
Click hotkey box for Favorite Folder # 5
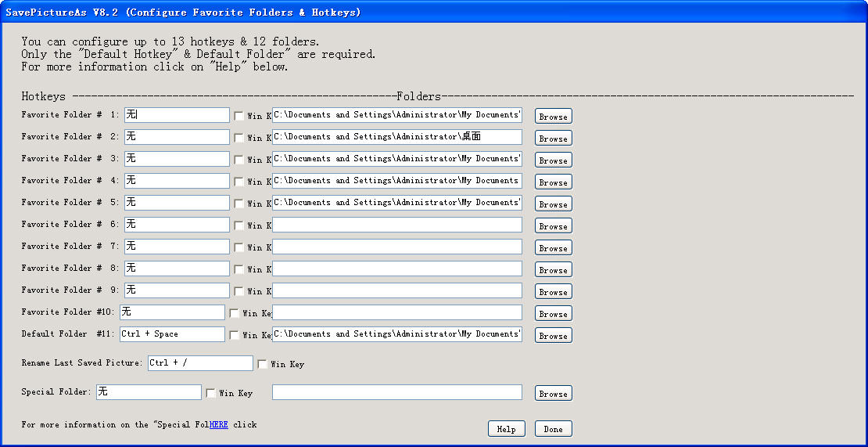[x=178, y=203]
